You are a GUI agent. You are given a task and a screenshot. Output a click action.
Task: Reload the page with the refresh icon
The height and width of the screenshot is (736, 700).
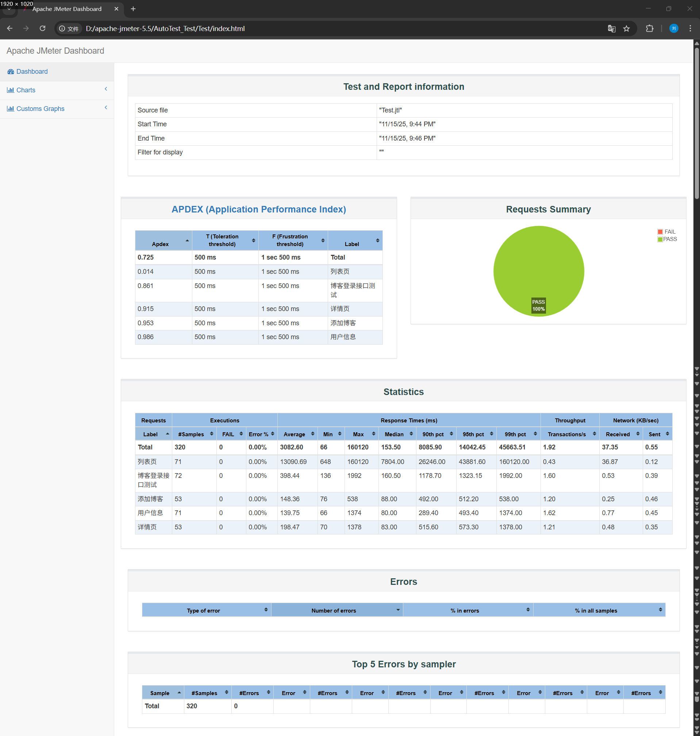pyautogui.click(x=43, y=29)
